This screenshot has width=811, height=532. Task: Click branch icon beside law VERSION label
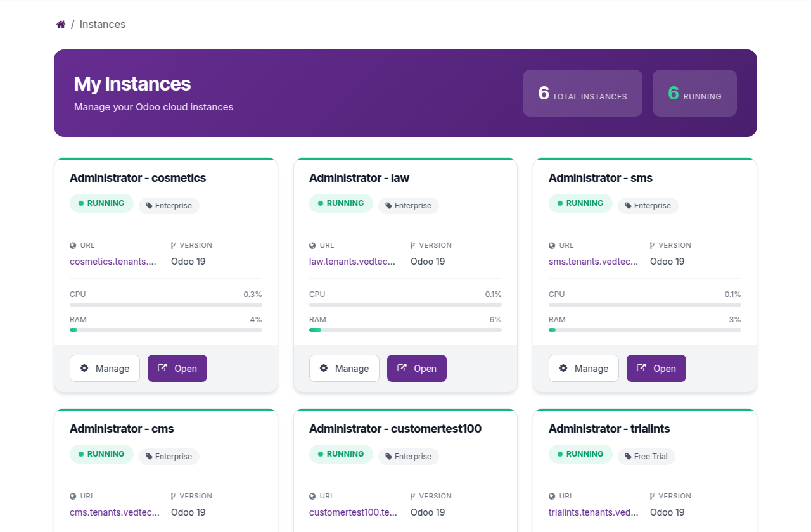tap(412, 245)
